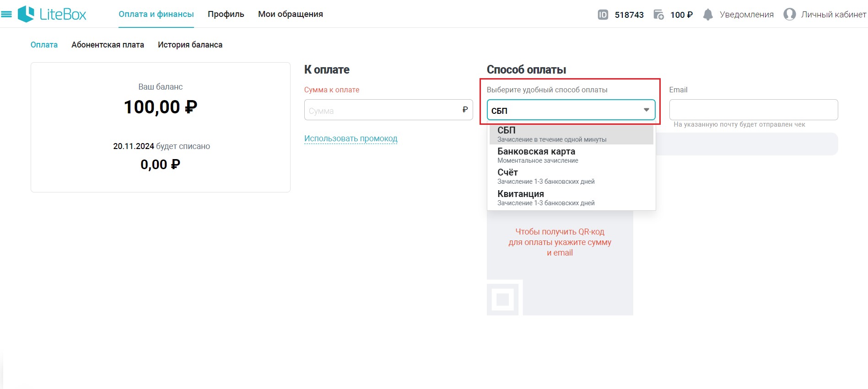The width and height of the screenshot is (868, 389).
Task: Click the 20.11.2024 будет списано text
Action: point(162,146)
